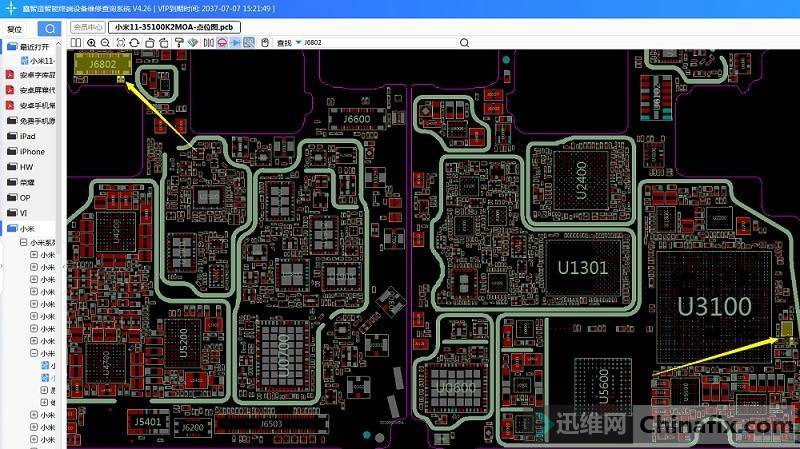800x449 pixels.
Task: Click the 复位 reset button
Action: [x=14, y=29]
